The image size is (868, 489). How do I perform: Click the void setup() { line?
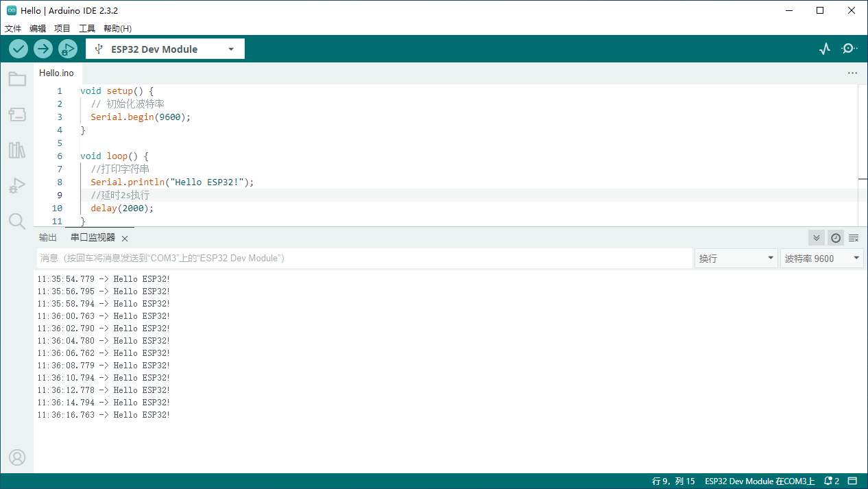(117, 91)
